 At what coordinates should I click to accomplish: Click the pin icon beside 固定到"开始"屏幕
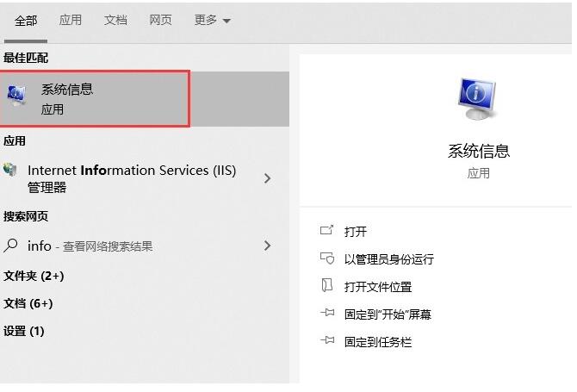327,314
